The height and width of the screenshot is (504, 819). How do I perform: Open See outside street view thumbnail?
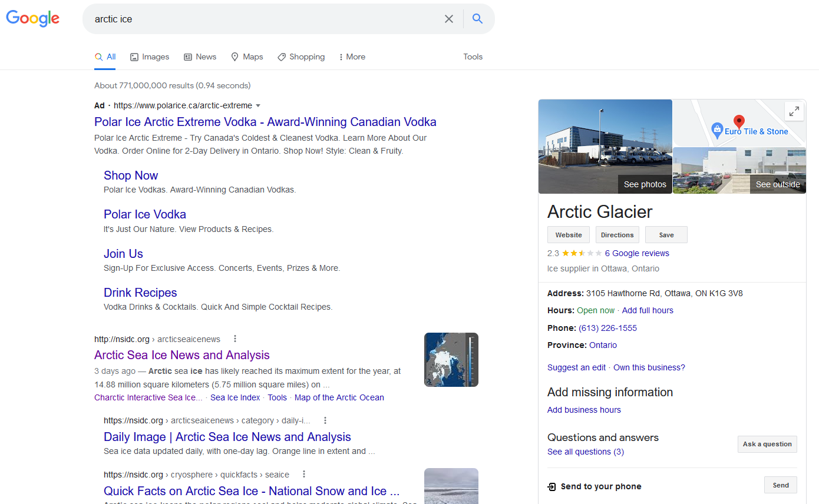(x=739, y=170)
